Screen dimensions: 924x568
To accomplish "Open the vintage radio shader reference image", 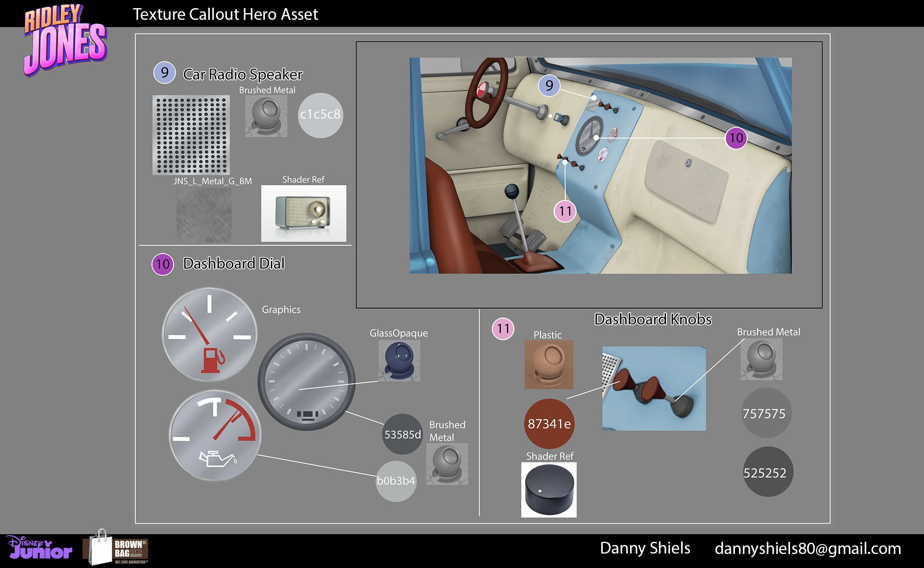I will 304,213.
